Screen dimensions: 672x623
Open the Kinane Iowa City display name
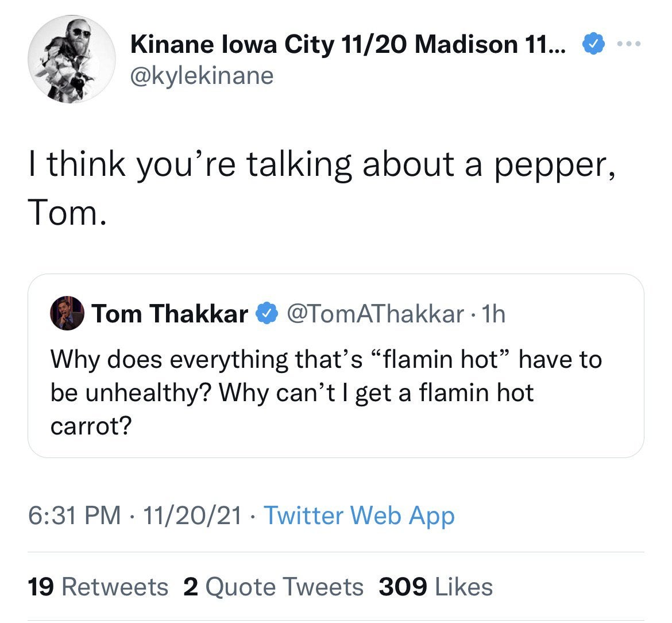point(348,44)
